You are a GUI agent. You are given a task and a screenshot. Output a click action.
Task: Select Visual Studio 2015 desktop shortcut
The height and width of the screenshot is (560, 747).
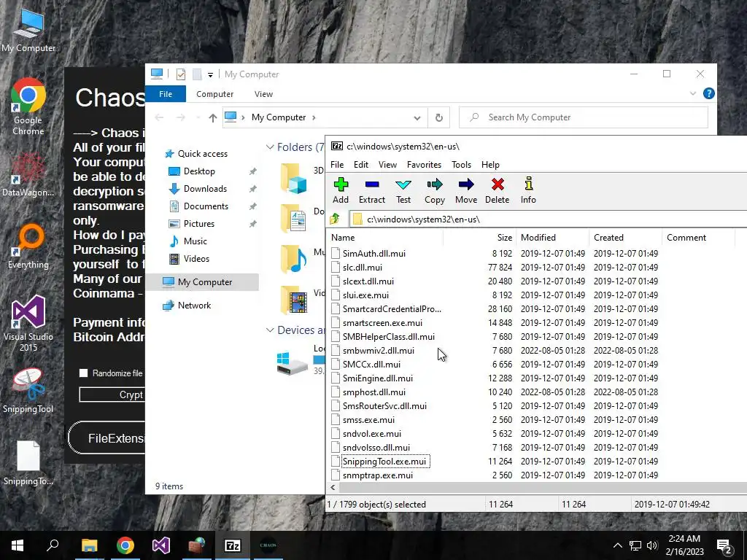[28, 323]
